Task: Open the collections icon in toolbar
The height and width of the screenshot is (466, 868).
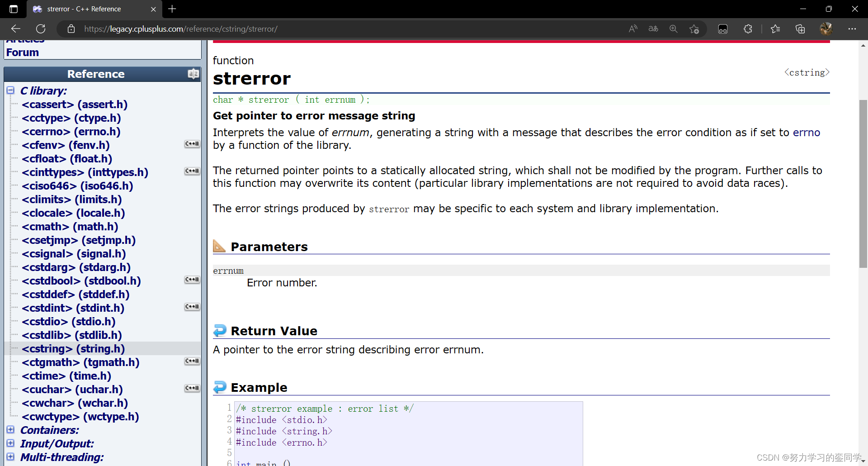Action: pos(800,29)
